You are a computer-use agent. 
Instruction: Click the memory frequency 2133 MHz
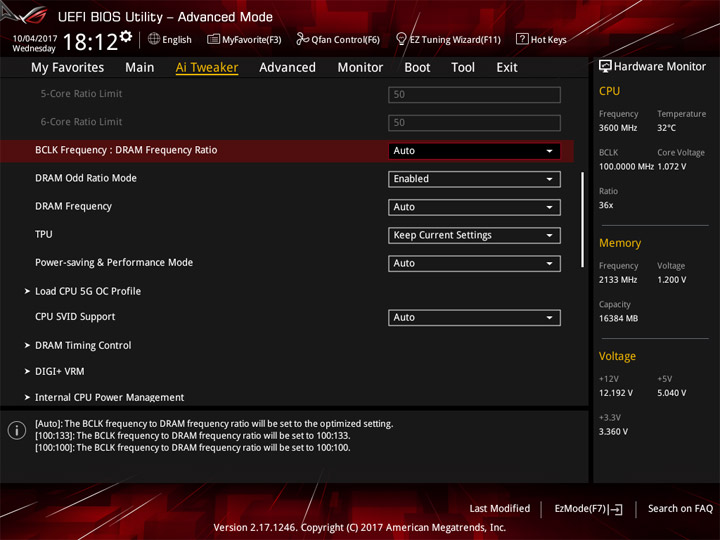(618, 280)
